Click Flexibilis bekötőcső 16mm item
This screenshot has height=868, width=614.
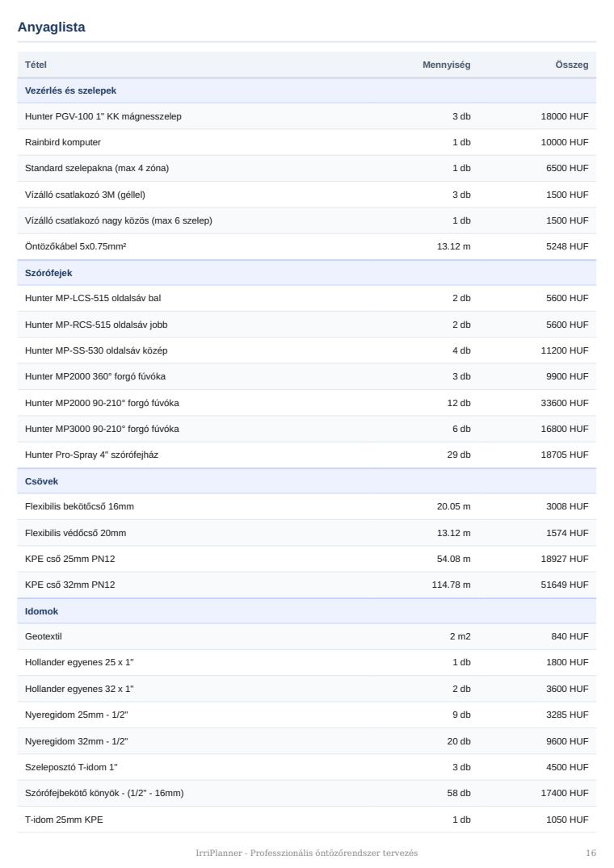[x=79, y=506]
